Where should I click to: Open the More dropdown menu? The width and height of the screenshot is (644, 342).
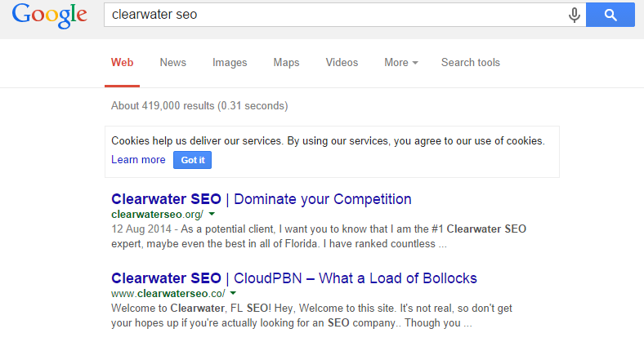[x=400, y=62]
